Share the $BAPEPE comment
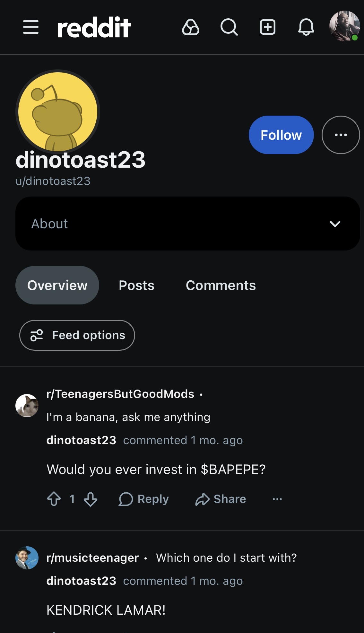Screen dimensions: 364x633 coord(221,499)
